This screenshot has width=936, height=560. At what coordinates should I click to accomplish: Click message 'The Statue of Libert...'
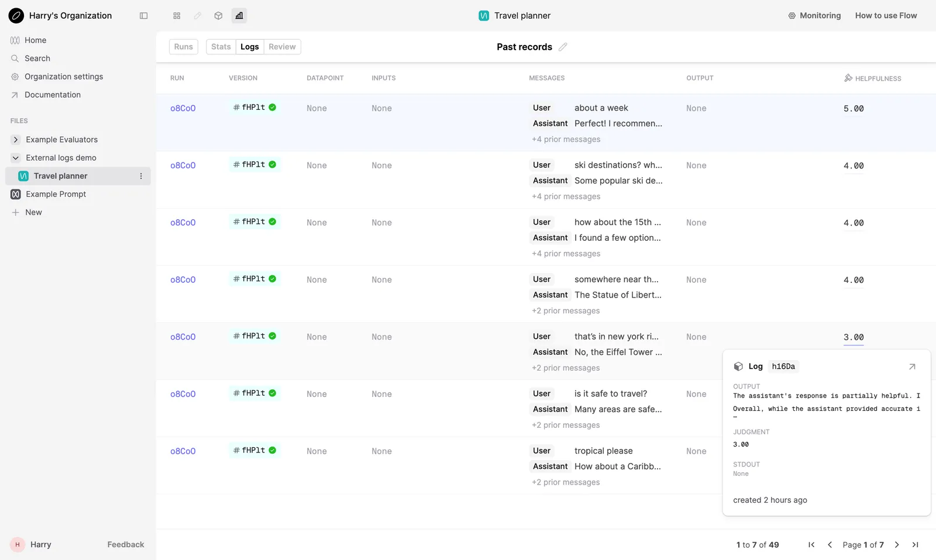click(618, 295)
